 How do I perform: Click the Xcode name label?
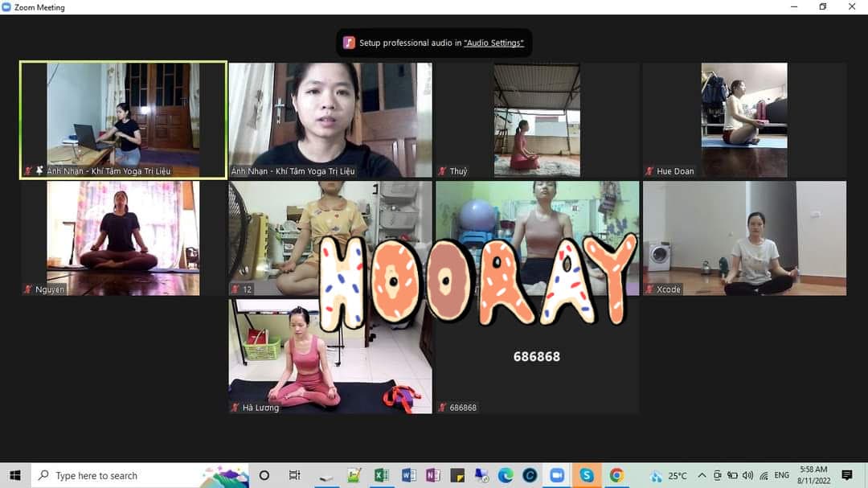point(668,289)
